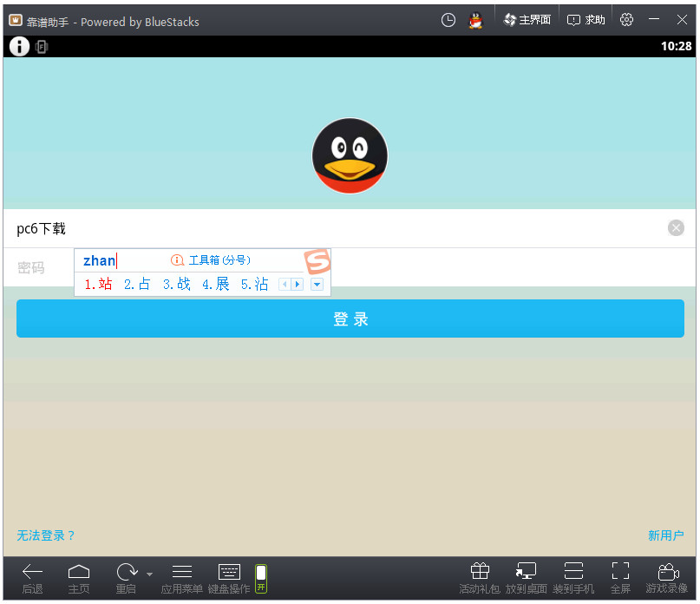Open the IME candidate dropdown arrow
Image resolution: width=700 pixels, height=604 pixels.
317,284
